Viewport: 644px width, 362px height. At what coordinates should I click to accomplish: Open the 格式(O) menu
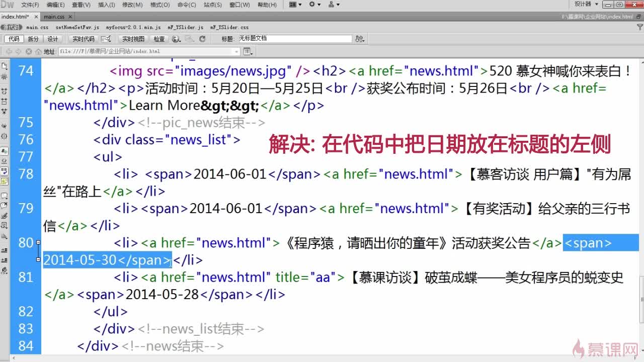coord(160,5)
